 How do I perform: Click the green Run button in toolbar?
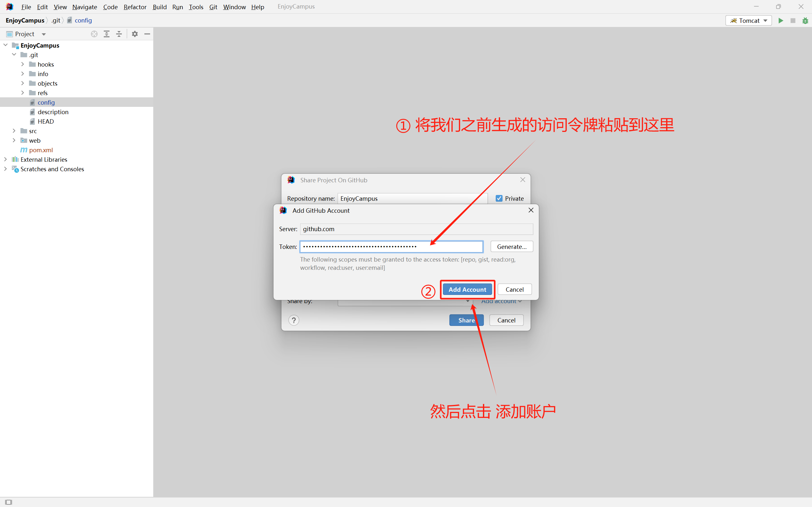click(x=781, y=21)
